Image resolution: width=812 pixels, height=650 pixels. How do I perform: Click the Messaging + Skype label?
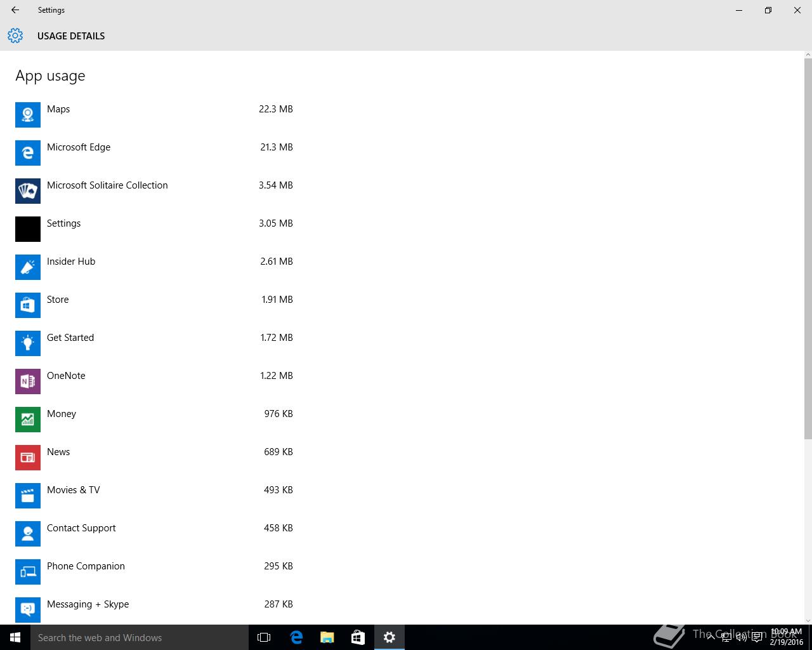(88, 604)
